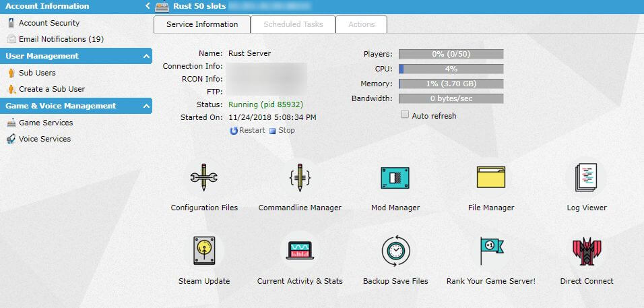Open the Commandline Manager icon

[300, 178]
